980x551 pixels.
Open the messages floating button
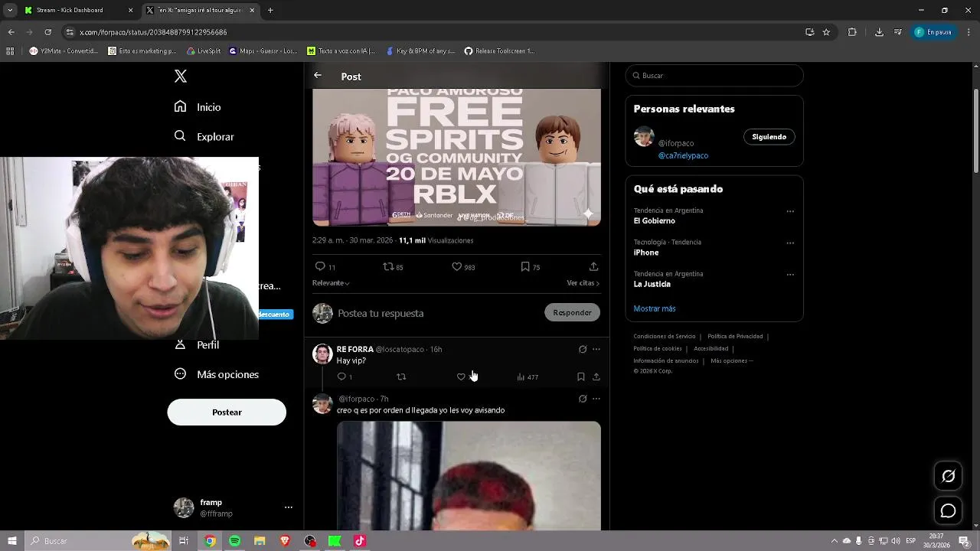coord(948,510)
